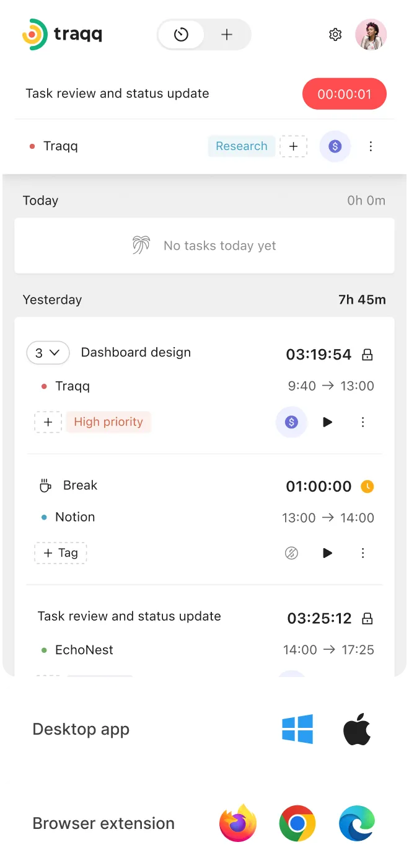Get the Firefox browser extension
Viewport: 409px width, 868px height.
click(x=238, y=823)
